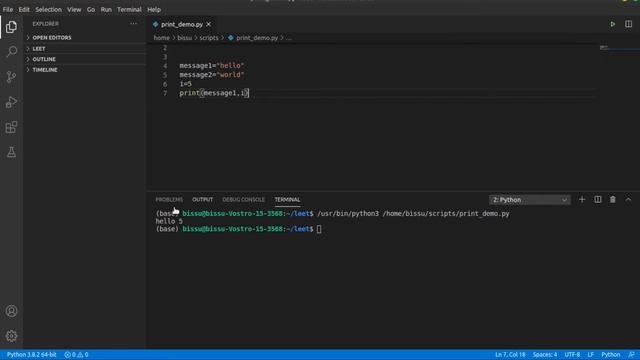The height and width of the screenshot is (360, 640).
Task: Click 'bissu' in the breadcrumb path
Action: click(184, 38)
